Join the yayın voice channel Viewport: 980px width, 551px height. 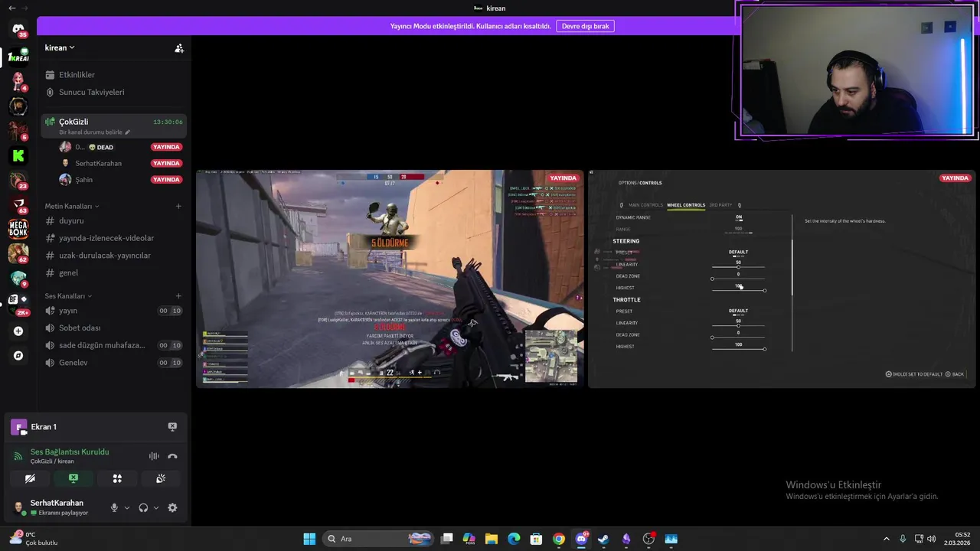(112, 311)
